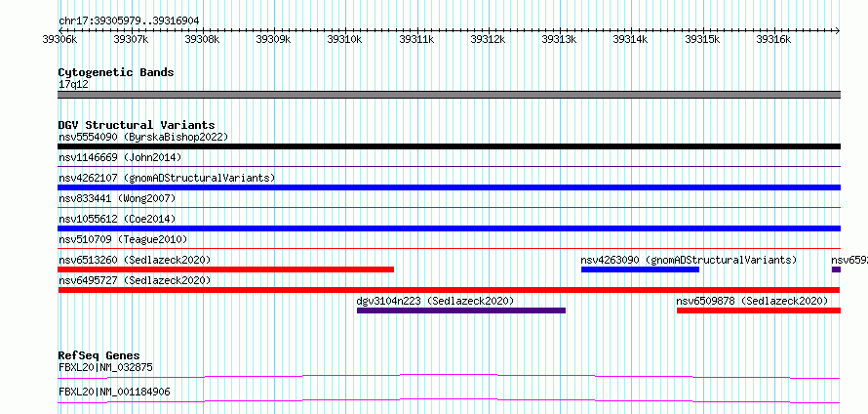Image resolution: width=868 pixels, height=414 pixels.
Task: Select the chr17:39305979..39316904 coordinates text
Action: [x=129, y=21]
